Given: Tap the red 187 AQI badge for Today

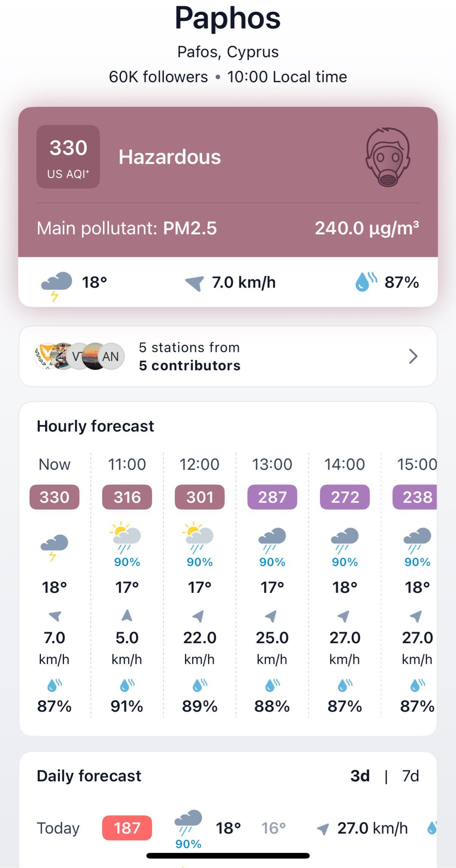Looking at the screenshot, I should (x=127, y=828).
